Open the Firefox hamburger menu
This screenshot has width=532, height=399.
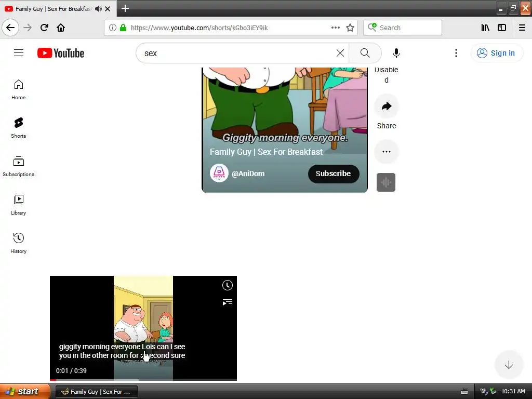pyautogui.click(x=522, y=28)
